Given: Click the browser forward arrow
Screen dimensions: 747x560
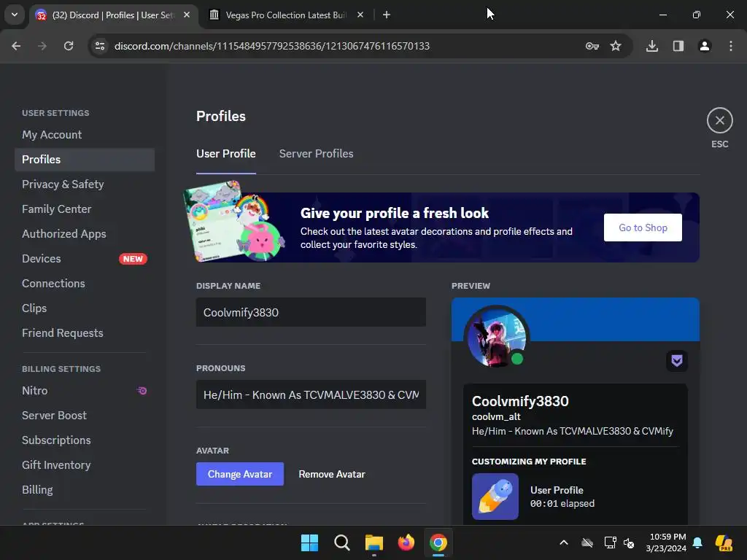Looking at the screenshot, I should click(42, 46).
